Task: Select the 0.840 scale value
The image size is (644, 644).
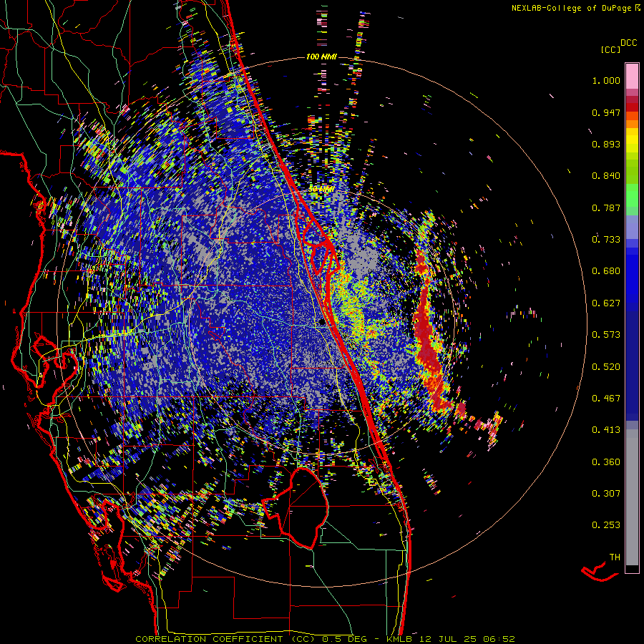Action: coord(606,176)
